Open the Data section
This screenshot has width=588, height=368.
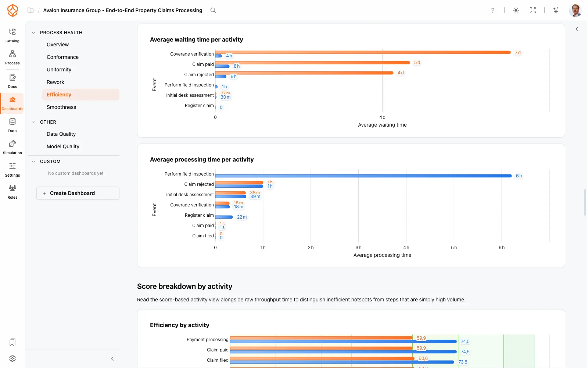(12, 125)
